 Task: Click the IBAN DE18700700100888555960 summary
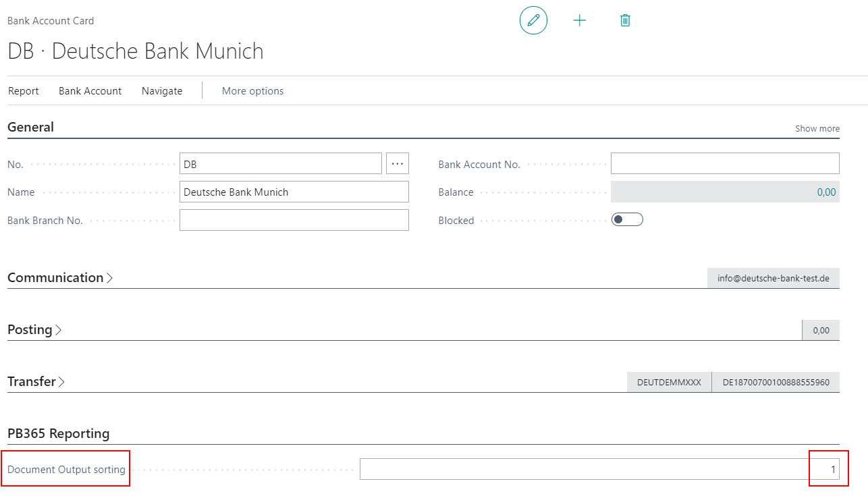776,382
